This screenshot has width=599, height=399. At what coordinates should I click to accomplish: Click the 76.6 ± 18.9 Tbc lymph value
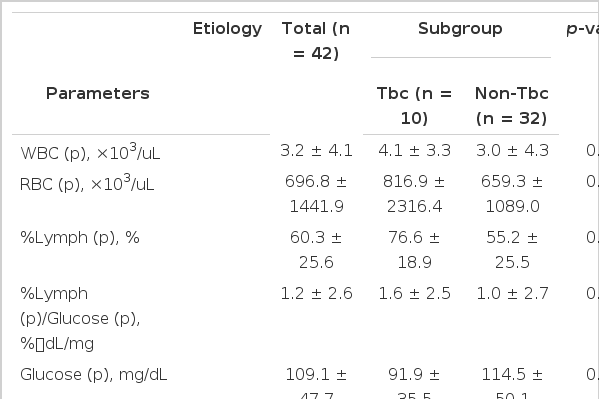pyautogui.click(x=414, y=250)
